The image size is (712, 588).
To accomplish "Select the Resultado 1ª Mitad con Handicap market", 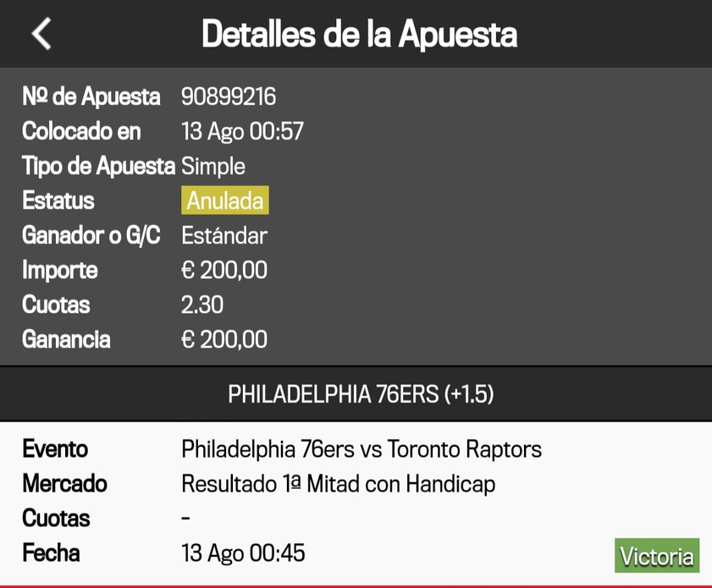I will tap(339, 484).
